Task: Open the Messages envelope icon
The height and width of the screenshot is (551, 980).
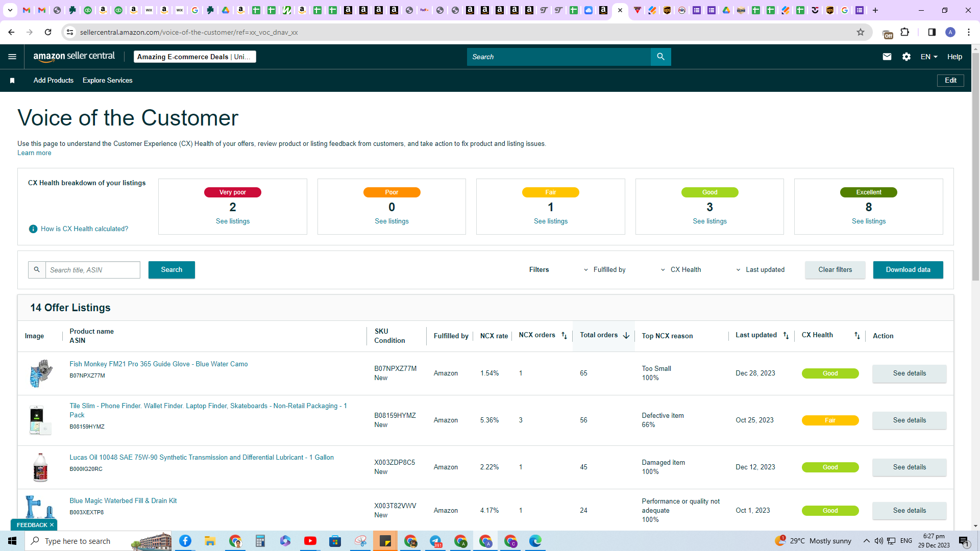Action: tap(887, 57)
